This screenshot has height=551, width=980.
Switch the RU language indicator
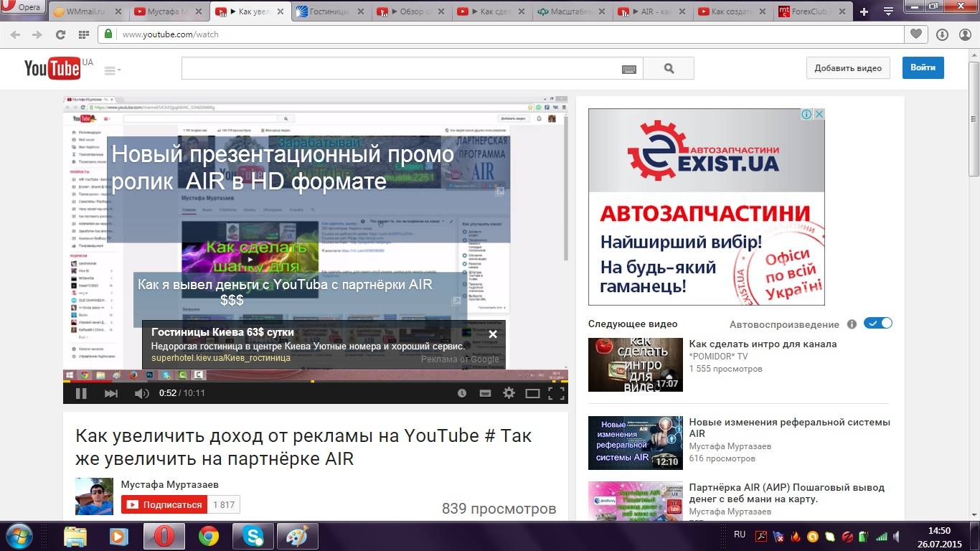click(740, 535)
